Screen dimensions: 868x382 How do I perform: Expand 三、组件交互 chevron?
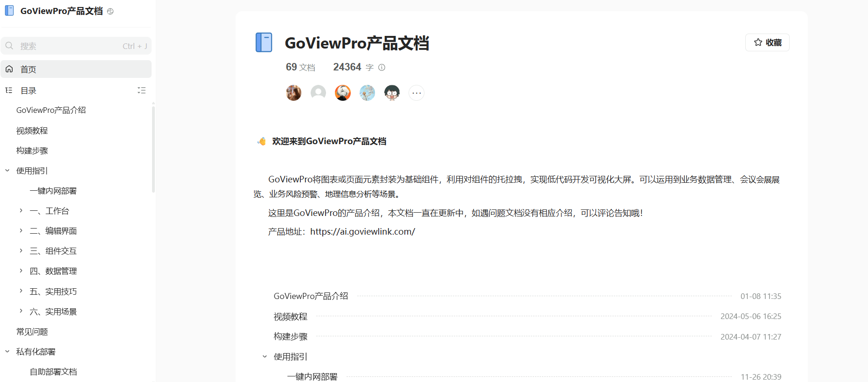click(21, 251)
